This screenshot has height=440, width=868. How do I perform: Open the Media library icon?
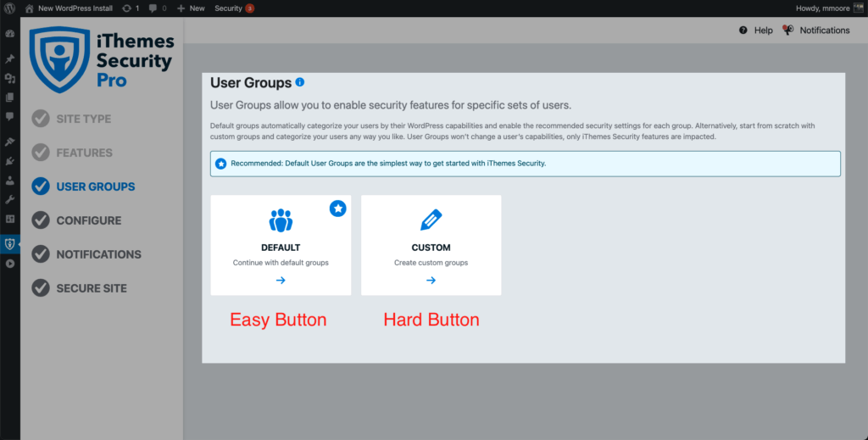pos(9,78)
